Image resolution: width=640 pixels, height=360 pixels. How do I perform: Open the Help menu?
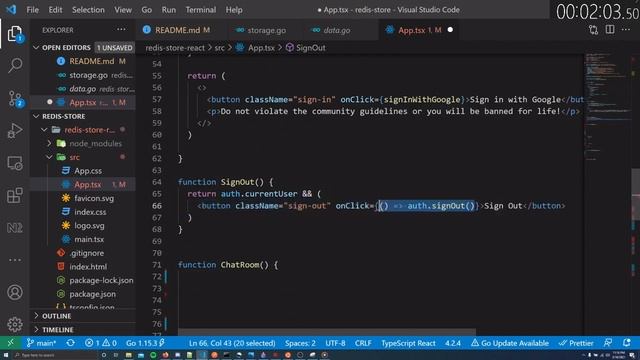click(x=234, y=10)
